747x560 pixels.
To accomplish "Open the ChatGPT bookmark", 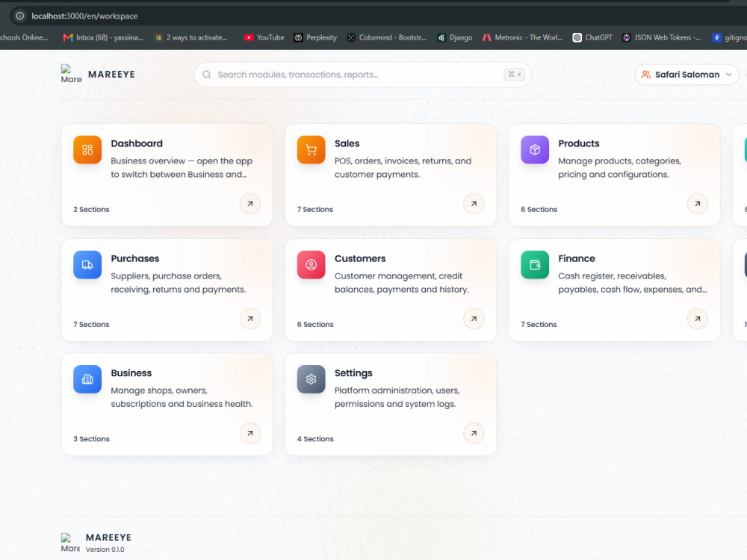I will [592, 37].
